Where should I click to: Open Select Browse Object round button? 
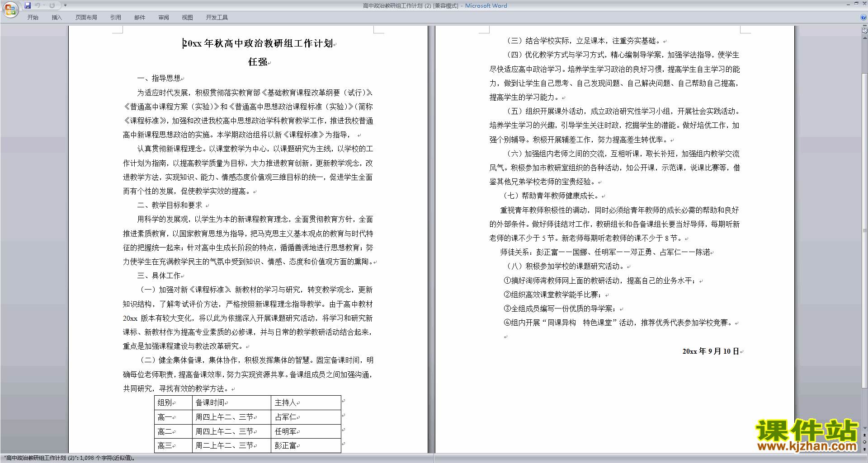point(864,442)
